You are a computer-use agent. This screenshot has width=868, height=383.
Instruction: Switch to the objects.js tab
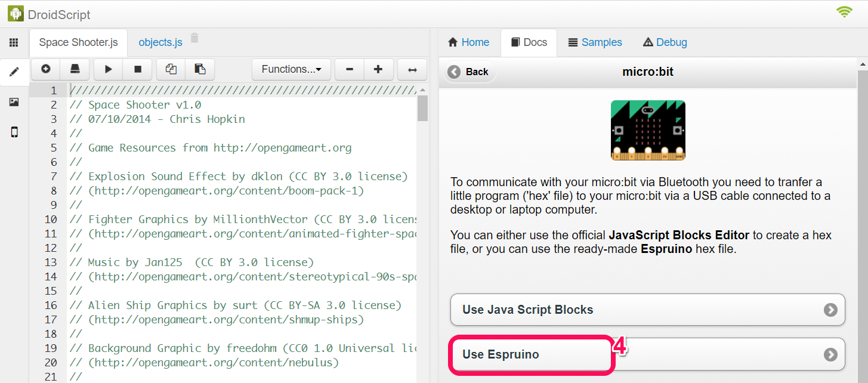[160, 42]
